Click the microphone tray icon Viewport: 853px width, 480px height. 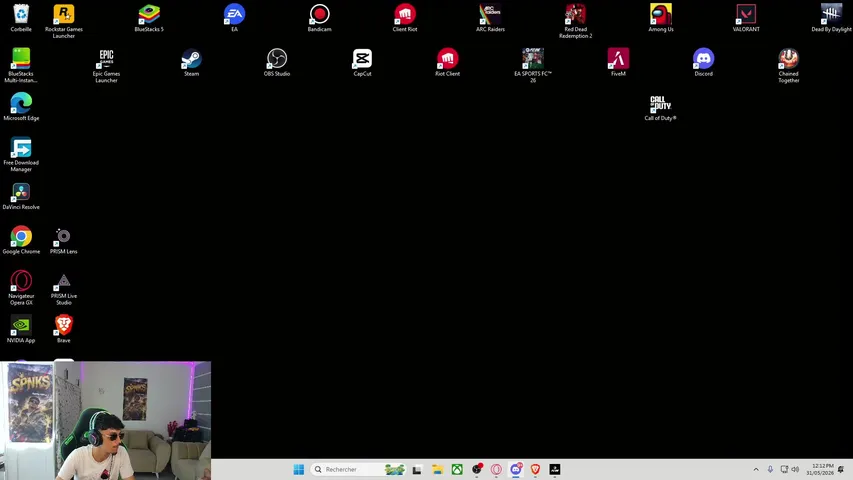coord(770,469)
